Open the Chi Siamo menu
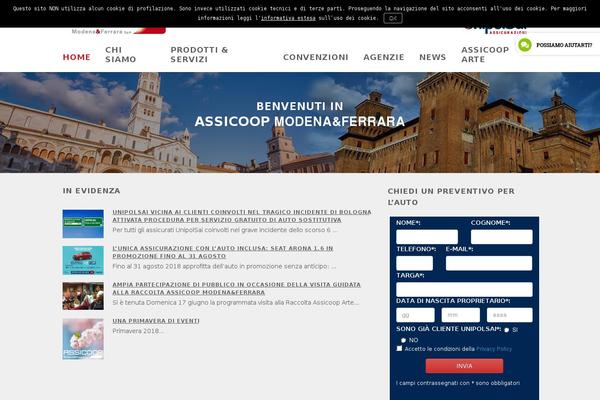 pos(121,54)
